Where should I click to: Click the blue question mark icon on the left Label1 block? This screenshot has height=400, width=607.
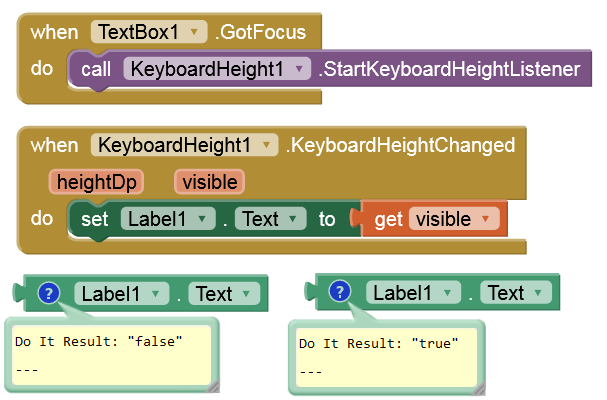49,294
